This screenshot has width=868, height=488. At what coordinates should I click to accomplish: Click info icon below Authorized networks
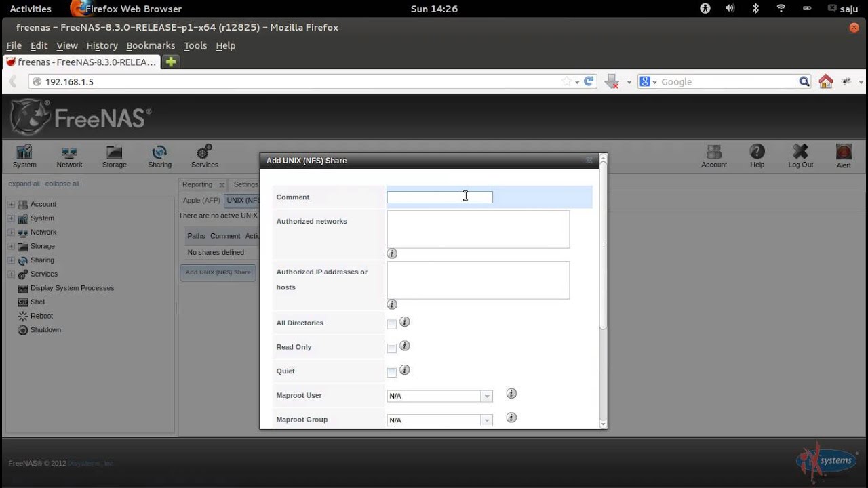coord(392,253)
